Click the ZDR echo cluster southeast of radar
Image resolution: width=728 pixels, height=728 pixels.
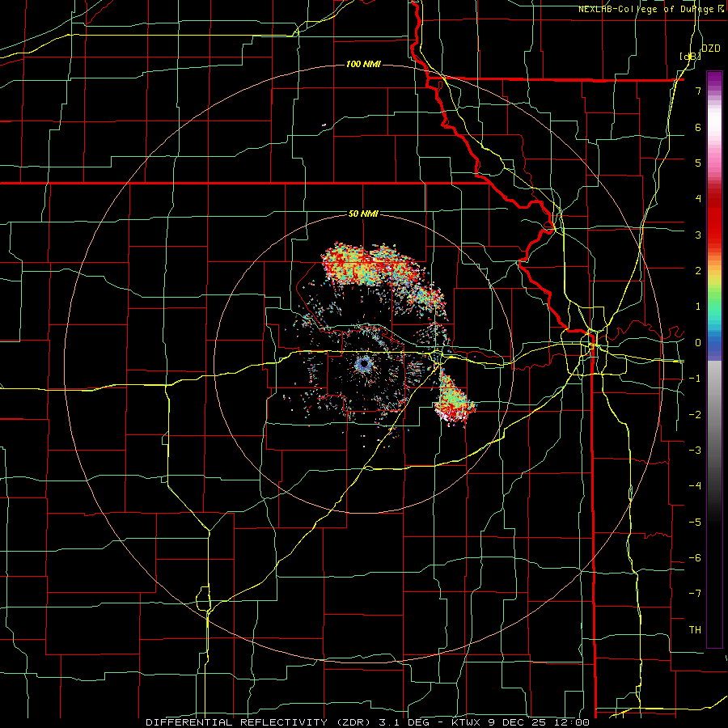point(453,398)
